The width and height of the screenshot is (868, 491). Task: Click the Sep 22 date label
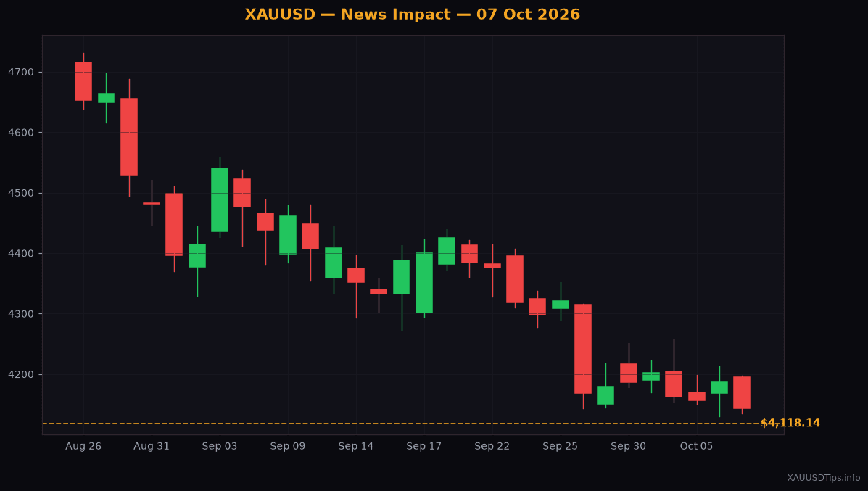tap(492, 446)
